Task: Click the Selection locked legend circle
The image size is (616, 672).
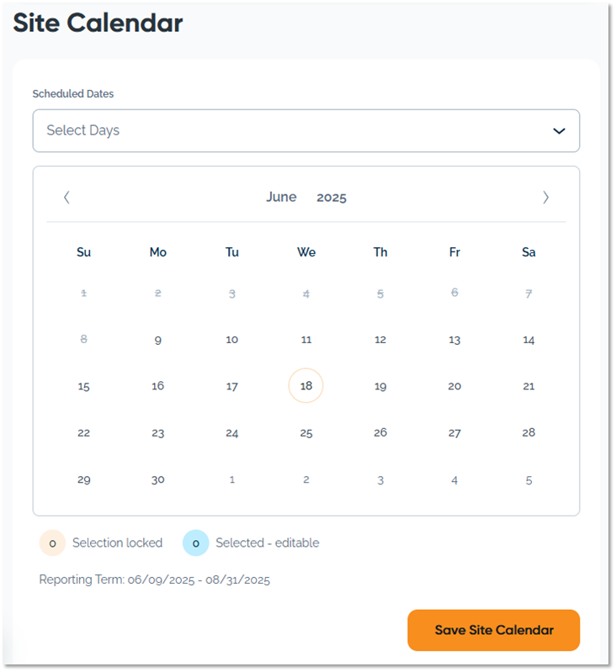Action: [52, 543]
